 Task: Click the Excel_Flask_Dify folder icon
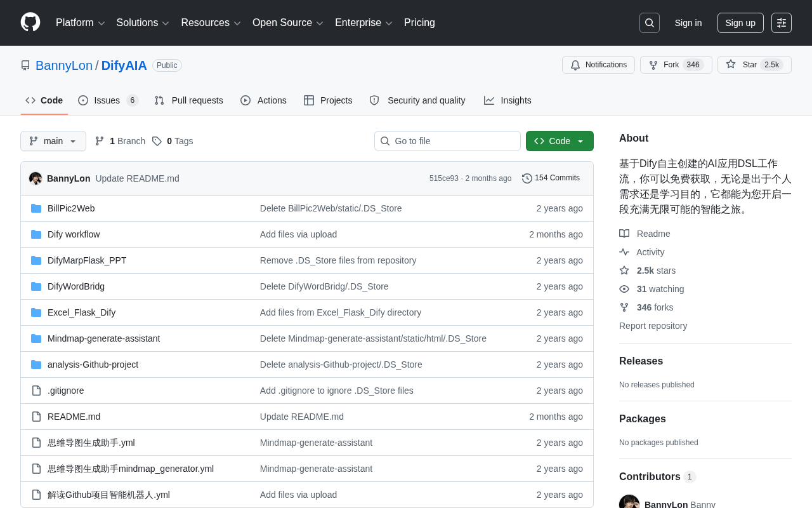pyautogui.click(x=36, y=312)
